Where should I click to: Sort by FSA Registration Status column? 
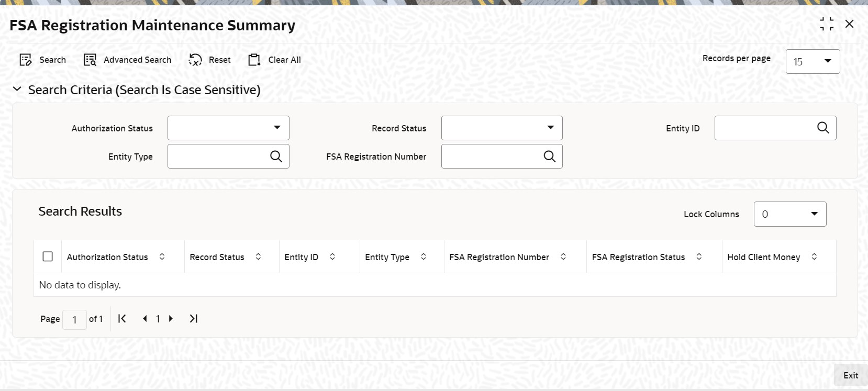click(x=699, y=256)
